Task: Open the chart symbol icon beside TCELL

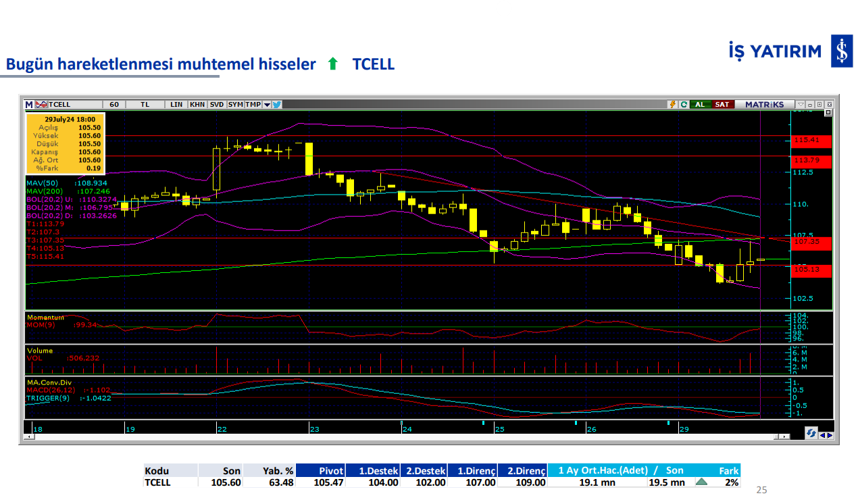Action: coord(41,104)
